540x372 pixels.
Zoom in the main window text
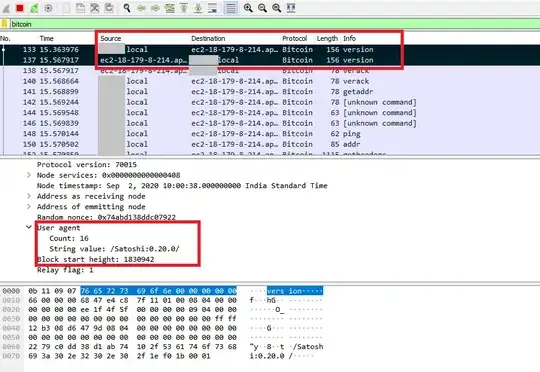(x=248, y=8)
